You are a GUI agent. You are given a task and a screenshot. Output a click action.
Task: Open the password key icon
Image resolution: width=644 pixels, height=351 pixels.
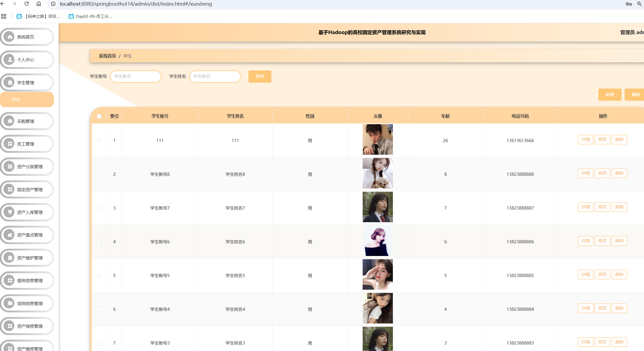pos(629,4)
